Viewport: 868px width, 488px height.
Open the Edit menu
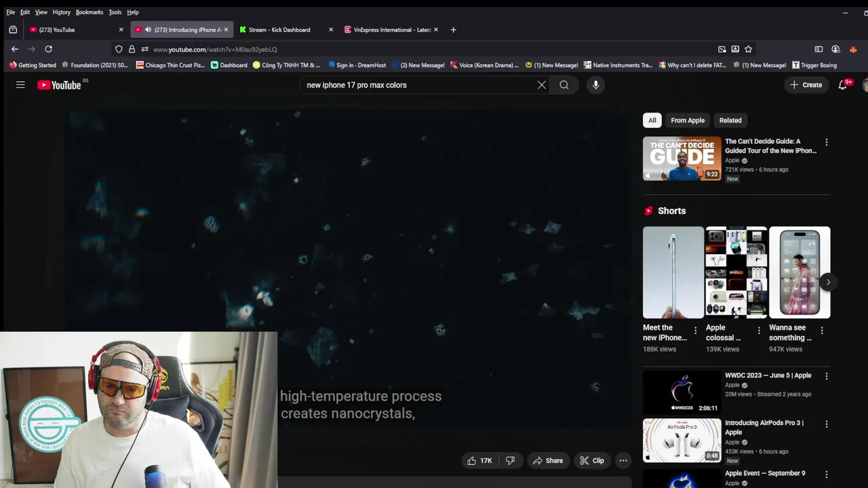[25, 12]
